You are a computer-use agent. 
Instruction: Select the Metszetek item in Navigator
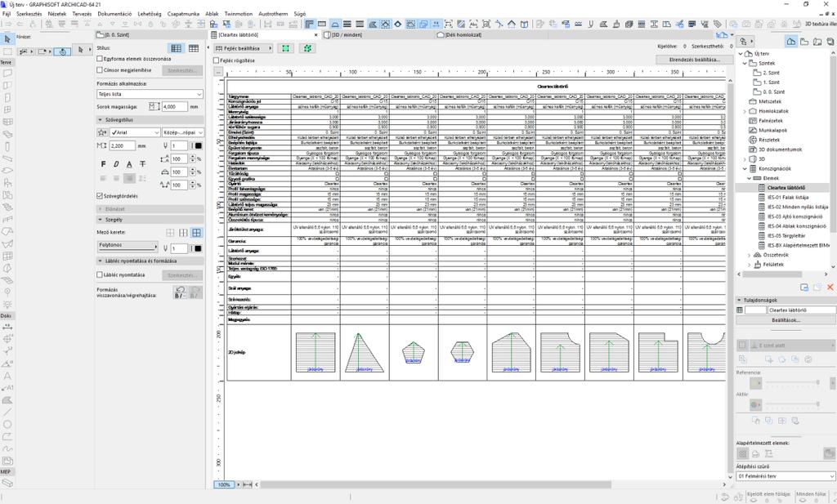(770, 101)
